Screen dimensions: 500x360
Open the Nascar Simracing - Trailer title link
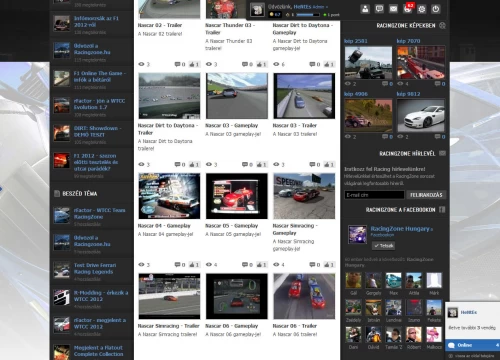pos(169,326)
